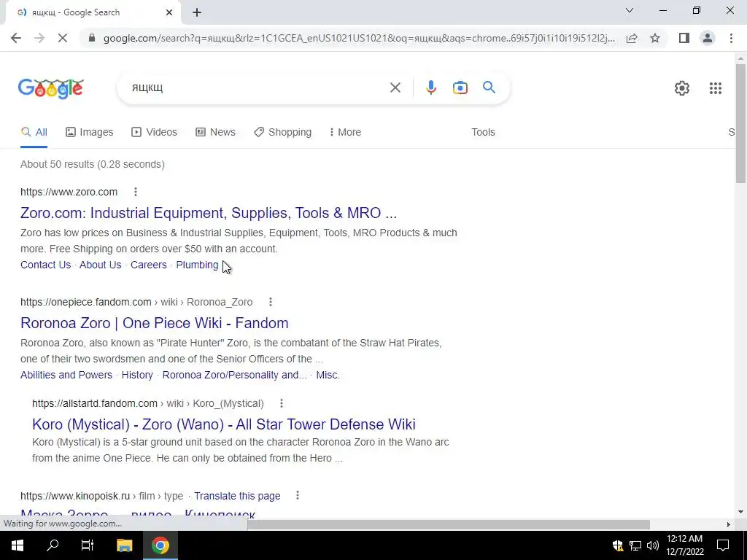This screenshot has height=560, width=747.
Task: Open the Google apps grid
Action: pyautogui.click(x=715, y=88)
